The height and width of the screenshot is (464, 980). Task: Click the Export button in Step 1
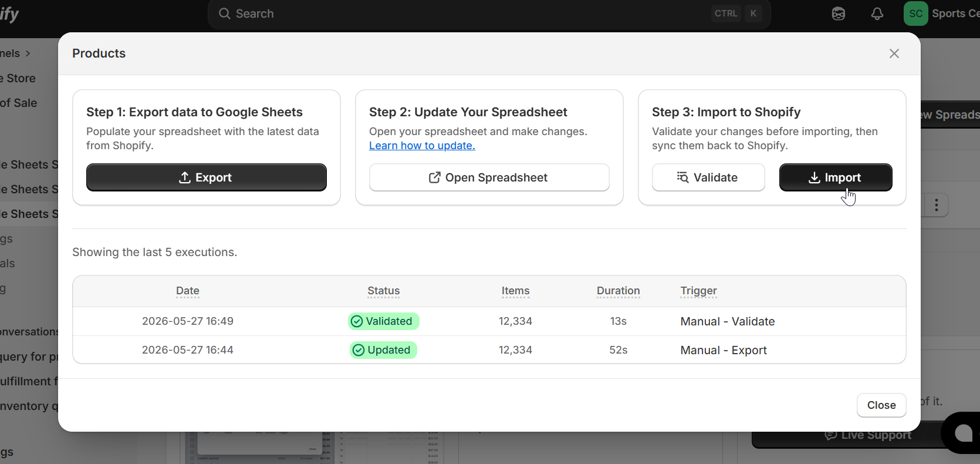[207, 177]
